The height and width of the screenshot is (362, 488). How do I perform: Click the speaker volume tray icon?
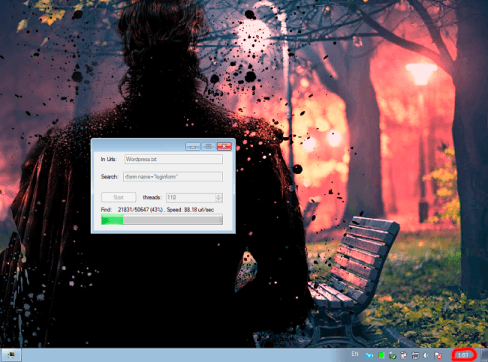point(426,356)
